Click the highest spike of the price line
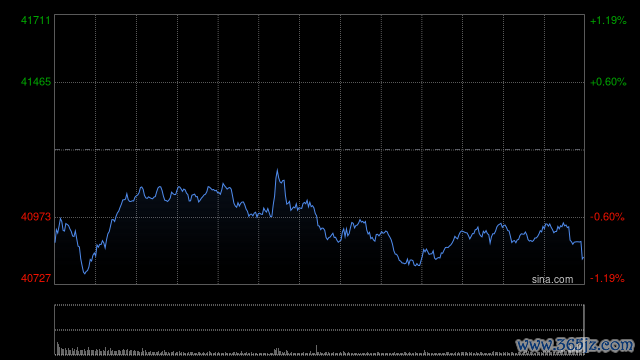Viewport: 640px width, 360px height. click(277, 170)
